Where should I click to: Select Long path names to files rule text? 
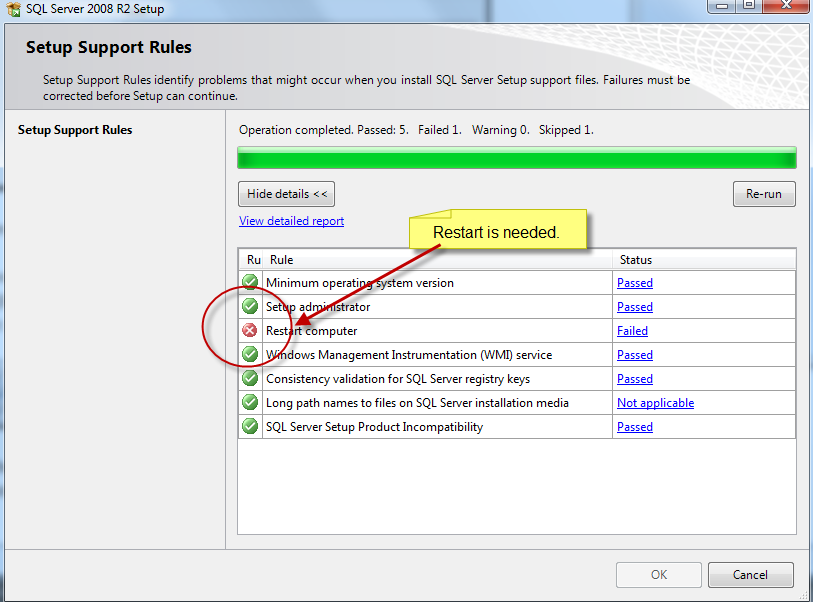(x=417, y=403)
